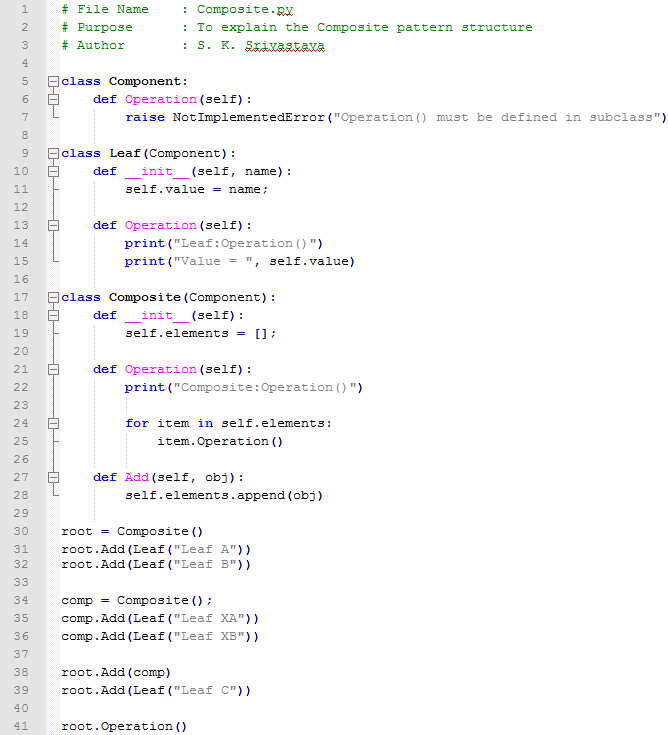Collapse fold marker at Composite __init__ on line 18

pyautogui.click(x=53, y=315)
